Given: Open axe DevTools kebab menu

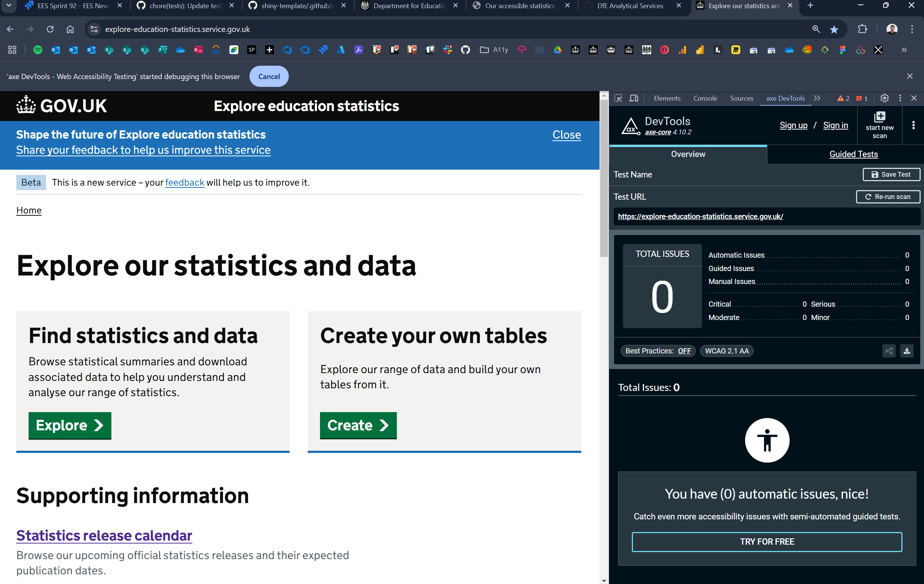Looking at the screenshot, I should tap(913, 125).
